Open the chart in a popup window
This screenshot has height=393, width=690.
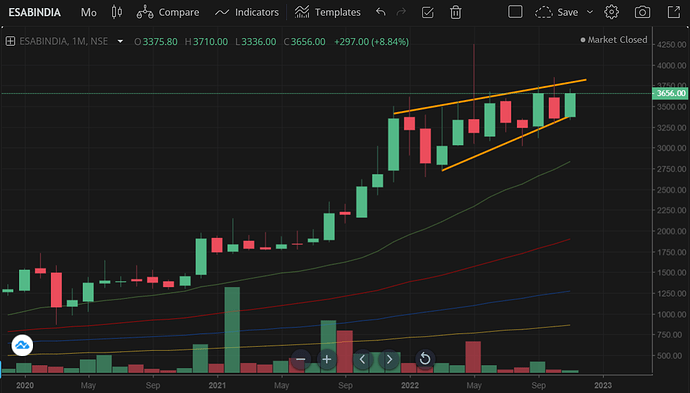[674, 12]
